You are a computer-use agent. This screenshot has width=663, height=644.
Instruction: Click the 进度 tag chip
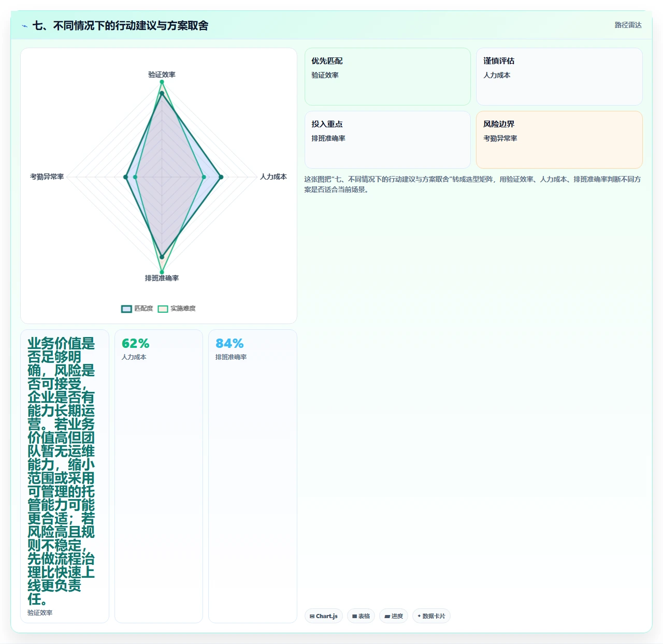click(394, 616)
